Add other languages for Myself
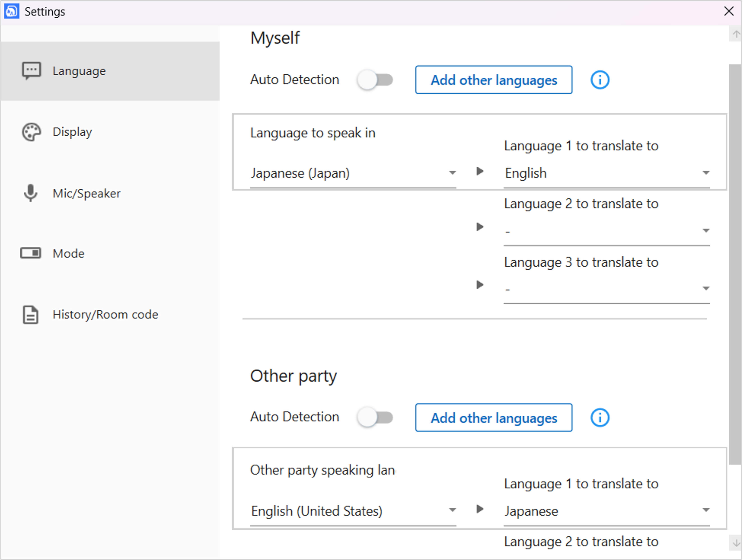743x560 pixels. 494,80
